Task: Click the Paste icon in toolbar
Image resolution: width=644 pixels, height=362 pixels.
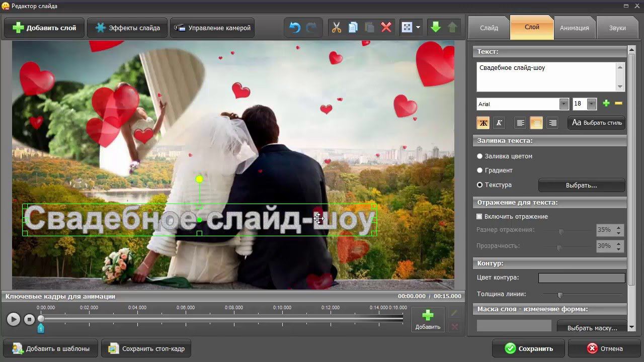Action: [x=370, y=28]
